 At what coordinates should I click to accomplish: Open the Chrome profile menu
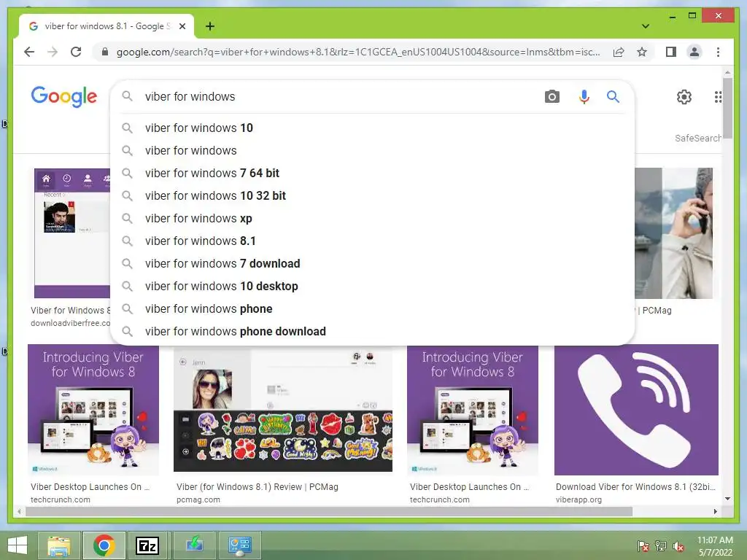694,52
